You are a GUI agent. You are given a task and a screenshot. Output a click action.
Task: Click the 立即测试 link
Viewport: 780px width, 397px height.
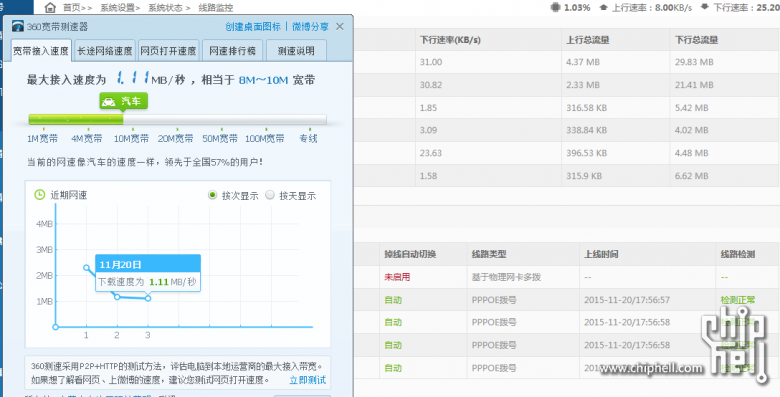click(x=308, y=380)
